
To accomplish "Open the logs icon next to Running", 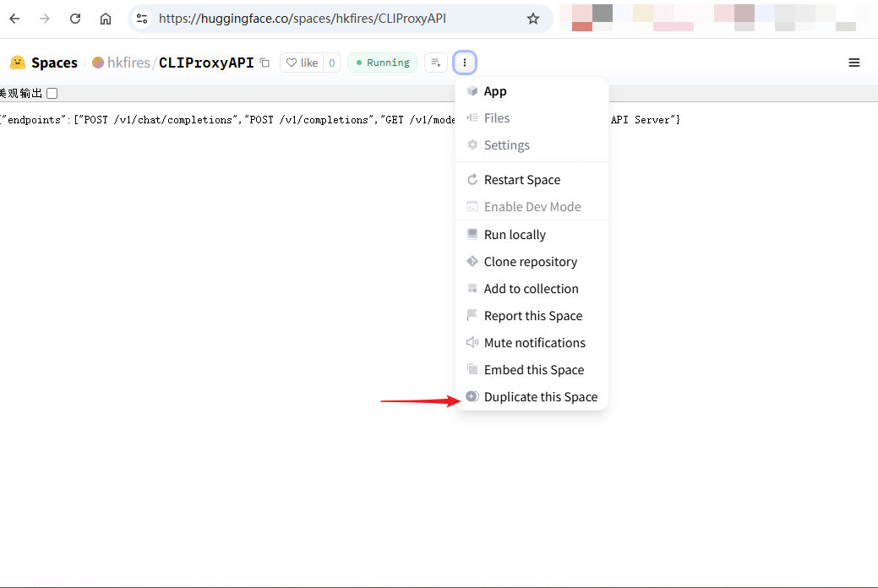I will point(435,63).
